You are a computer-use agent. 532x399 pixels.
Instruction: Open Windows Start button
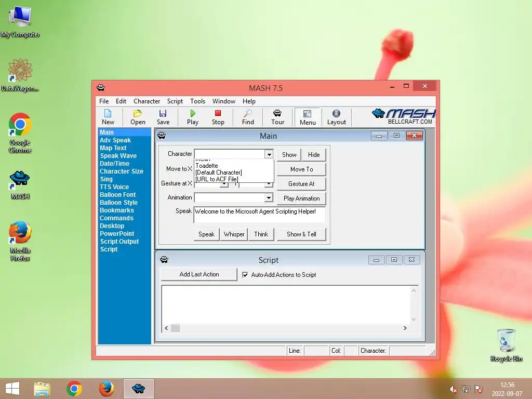click(12, 389)
